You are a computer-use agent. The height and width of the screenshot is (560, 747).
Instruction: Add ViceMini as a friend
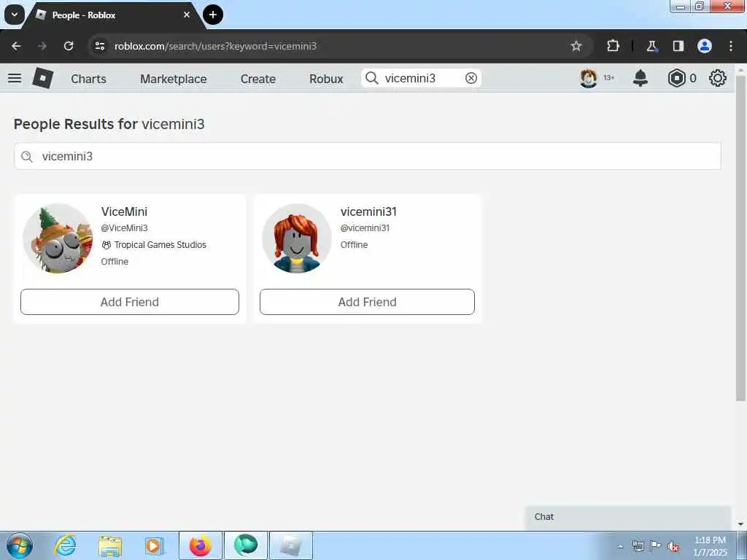click(130, 302)
